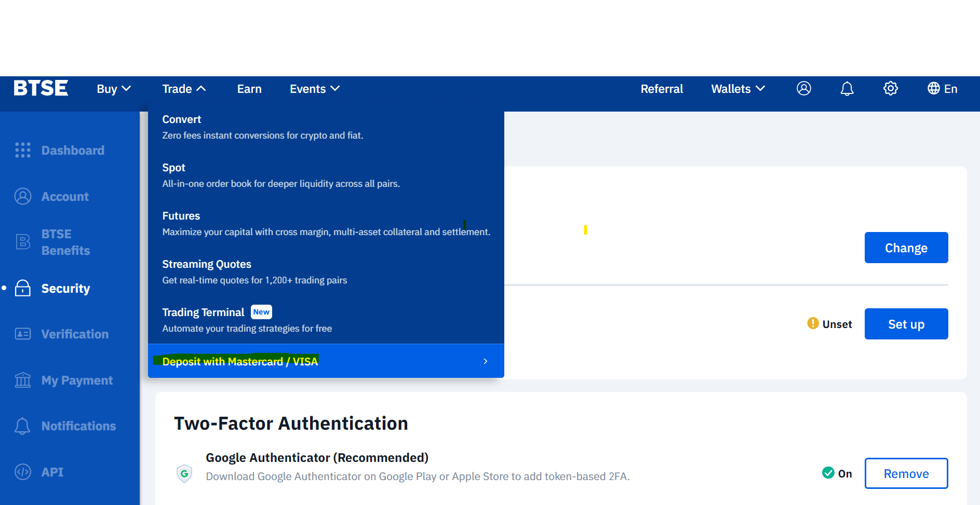Open Account in sidebar
This screenshot has height=505, width=980.
tap(65, 197)
